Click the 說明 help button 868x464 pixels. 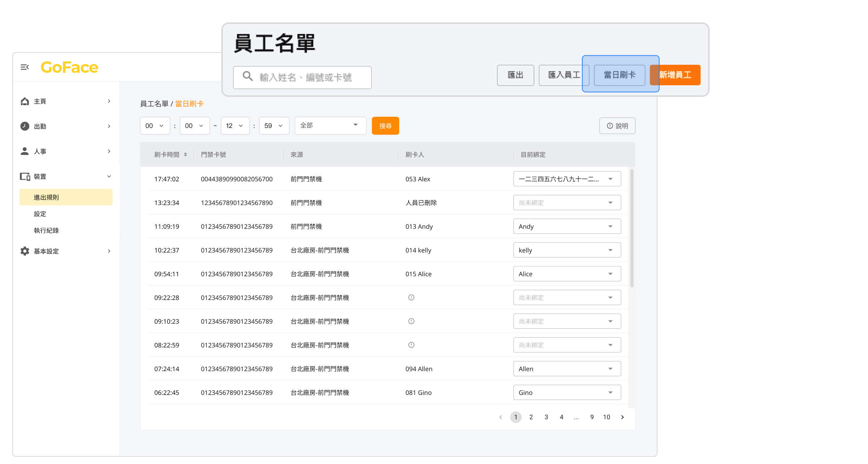coord(617,126)
